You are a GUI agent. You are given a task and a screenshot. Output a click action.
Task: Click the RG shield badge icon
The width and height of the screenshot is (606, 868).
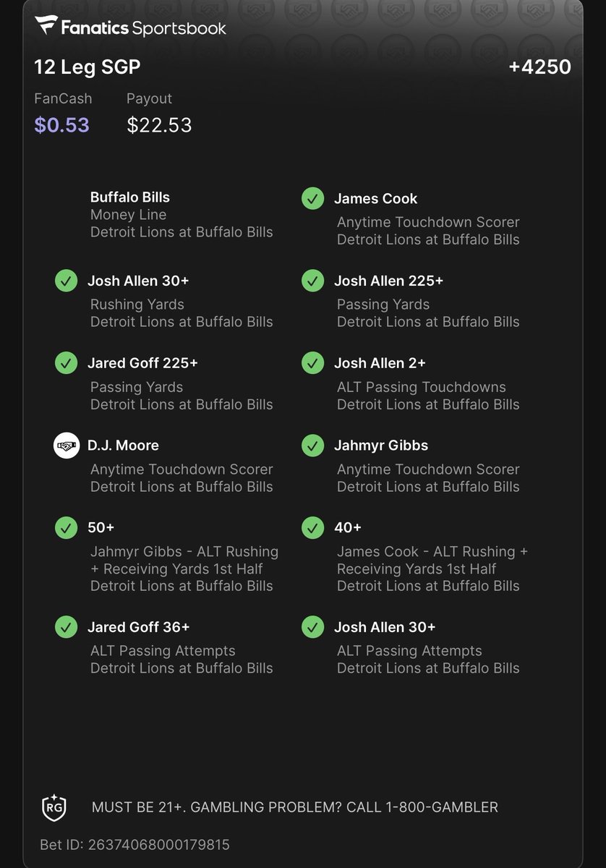54,809
